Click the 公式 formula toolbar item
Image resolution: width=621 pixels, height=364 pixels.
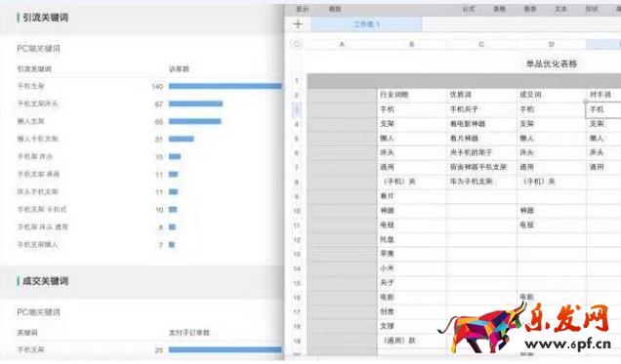(469, 9)
